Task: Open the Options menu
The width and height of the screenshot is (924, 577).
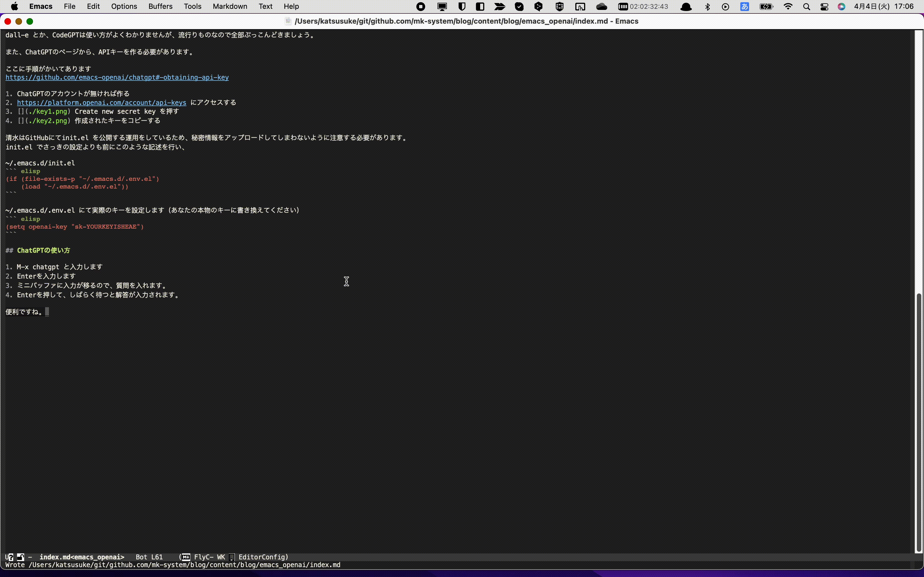Action: click(124, 7)
